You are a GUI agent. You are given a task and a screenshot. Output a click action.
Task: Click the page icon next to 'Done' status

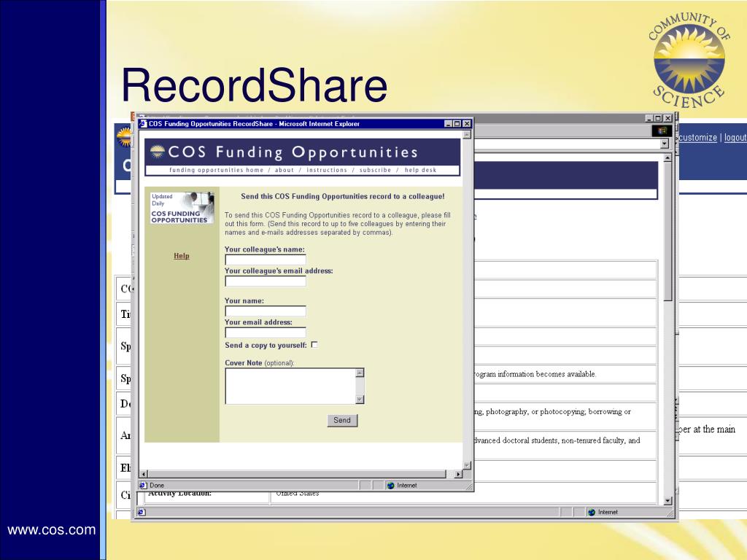(143, 485)
